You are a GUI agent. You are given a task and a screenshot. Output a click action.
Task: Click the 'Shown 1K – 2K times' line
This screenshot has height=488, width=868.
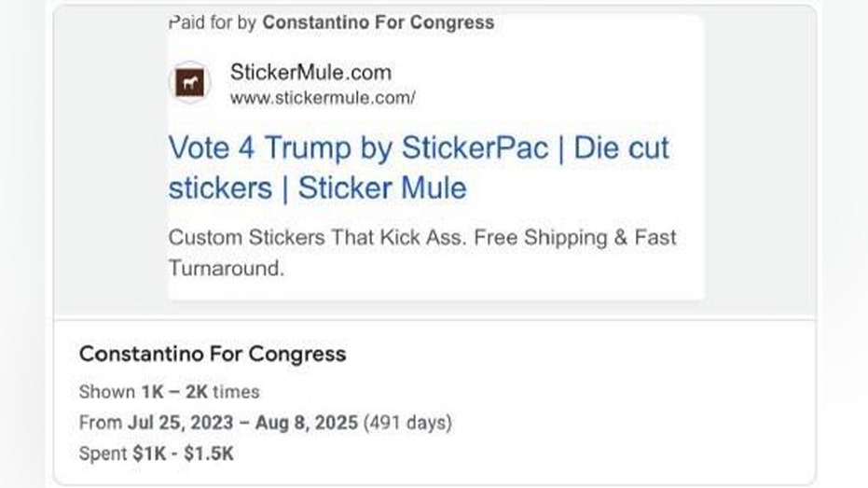(169, 392)
